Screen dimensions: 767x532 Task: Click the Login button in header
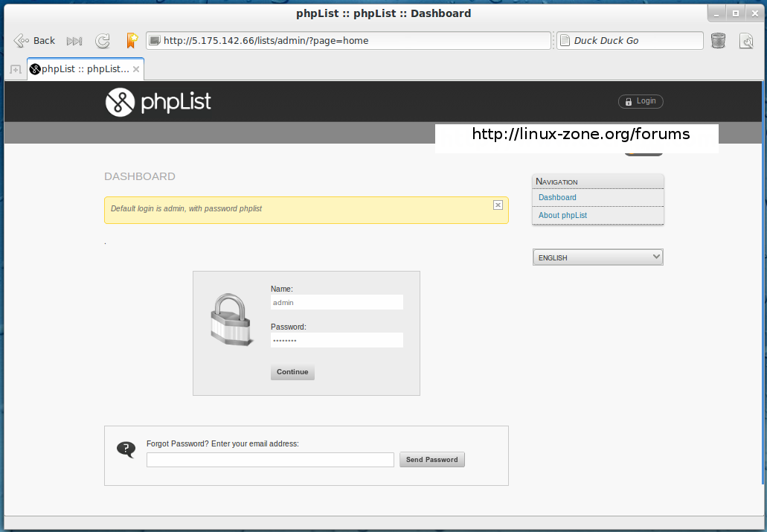641,101
